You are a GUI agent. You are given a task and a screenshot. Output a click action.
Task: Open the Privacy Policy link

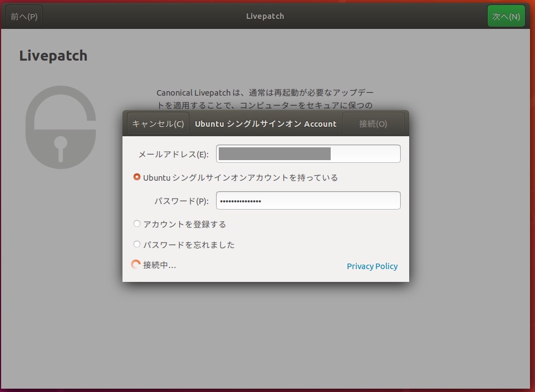tap(372, 266)
